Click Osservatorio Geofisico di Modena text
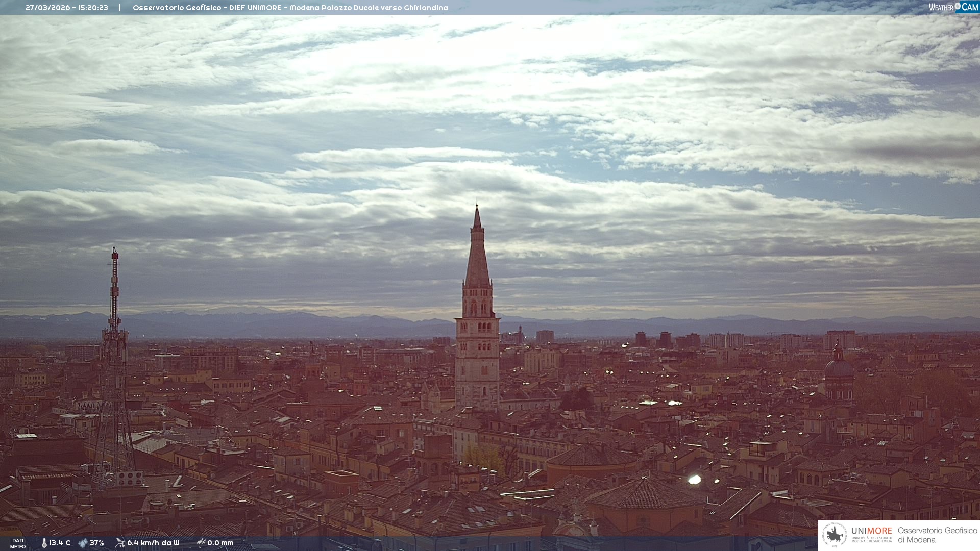The width and height of the screenshot is (980, 551). (x=937, y=535)
